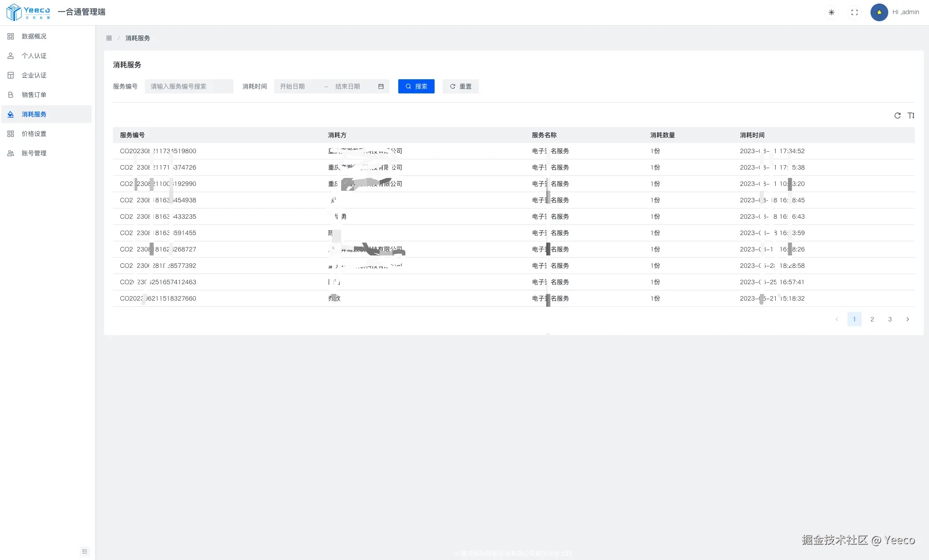Toggle the light/dark theme sun icon
Viewport: 929px width, 560px height.
(832, 12)
